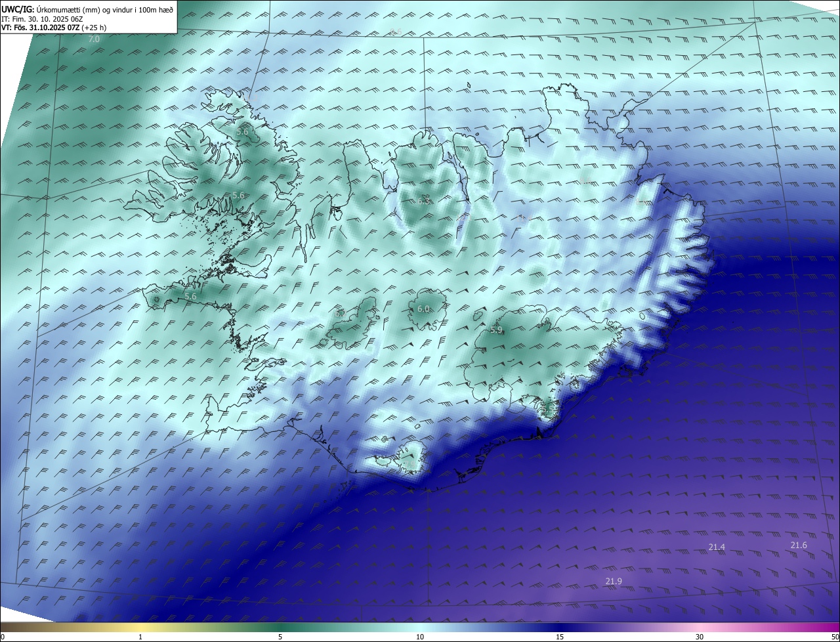The image size is (840, 642).
Task: Pick the pale yellow band of the color scale
Action: pyautogui.click(x=140, y=627)
